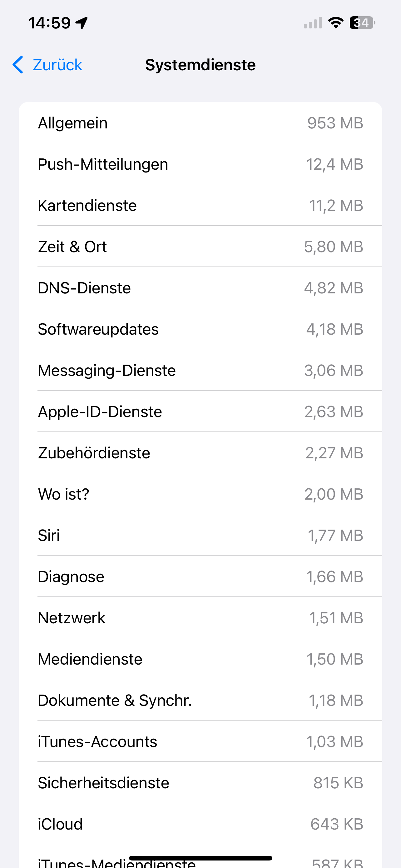
Task: Select the Messaging-Dienste row
Action: [200, 371]
